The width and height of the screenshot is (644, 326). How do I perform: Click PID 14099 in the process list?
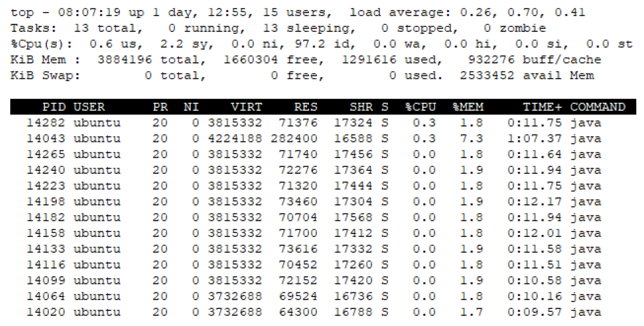click(46, 280)
